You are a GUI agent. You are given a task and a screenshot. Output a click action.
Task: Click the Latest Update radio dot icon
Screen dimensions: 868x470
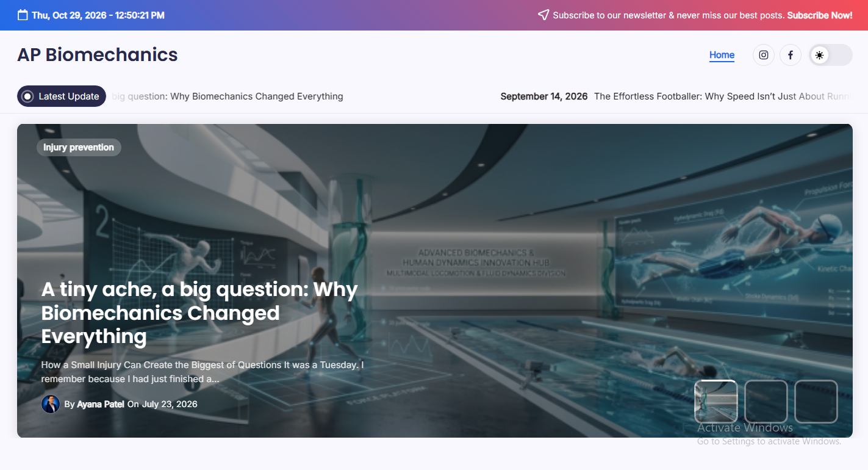[x=27, y=96]
